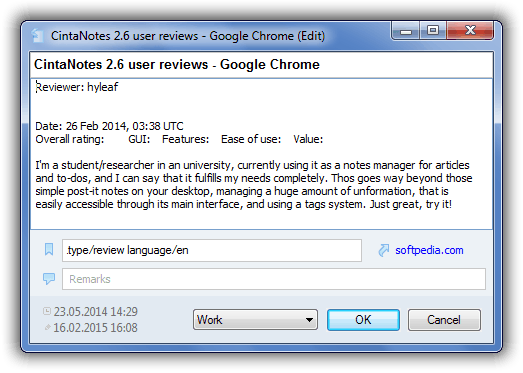Click the modified date pencil icon

pyautogui.click(x=48, y=328)
